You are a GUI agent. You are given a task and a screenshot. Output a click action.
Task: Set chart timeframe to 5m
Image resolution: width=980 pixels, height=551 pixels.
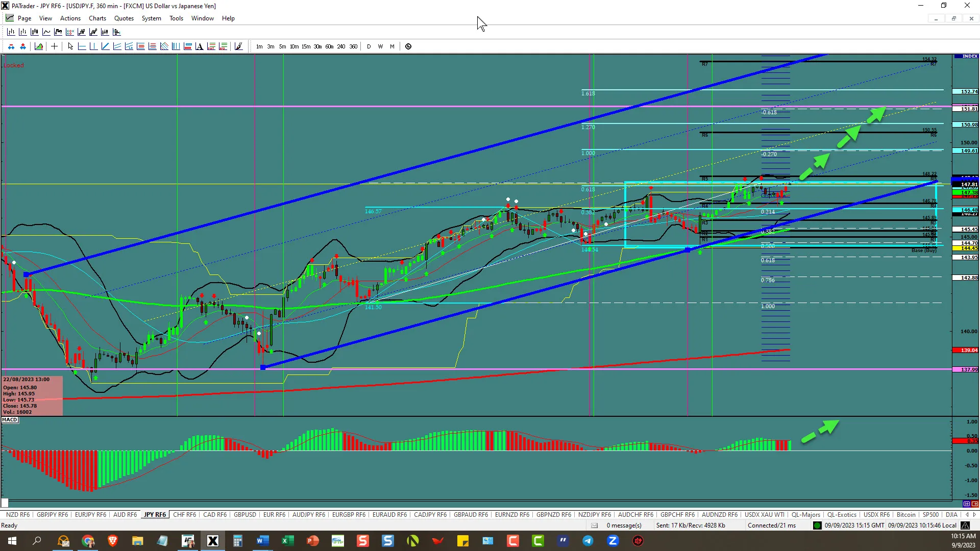282,46
